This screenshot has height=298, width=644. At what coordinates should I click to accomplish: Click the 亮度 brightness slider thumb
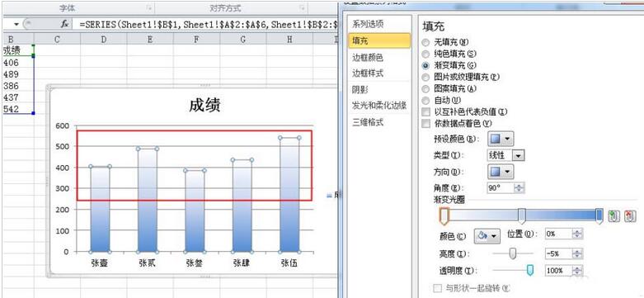click(513, 253)
